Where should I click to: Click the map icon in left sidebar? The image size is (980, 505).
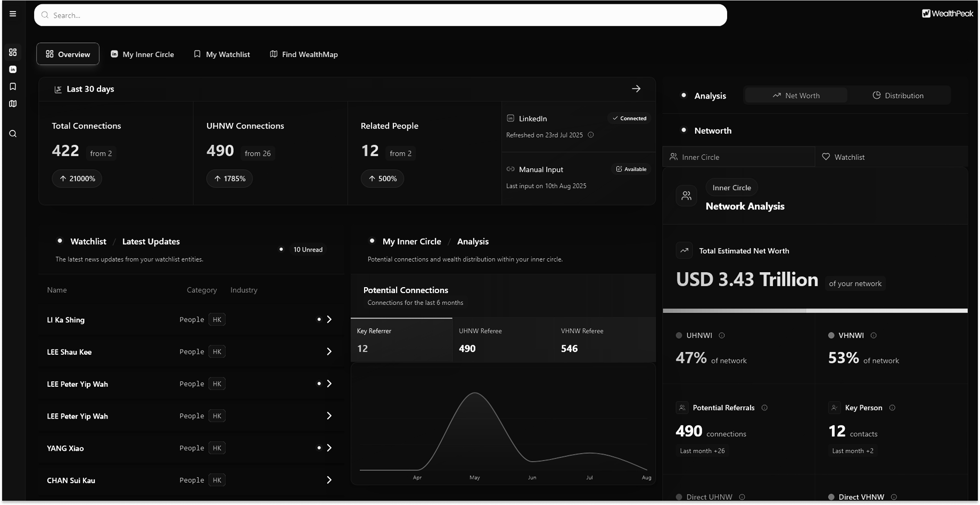[13, 104]
